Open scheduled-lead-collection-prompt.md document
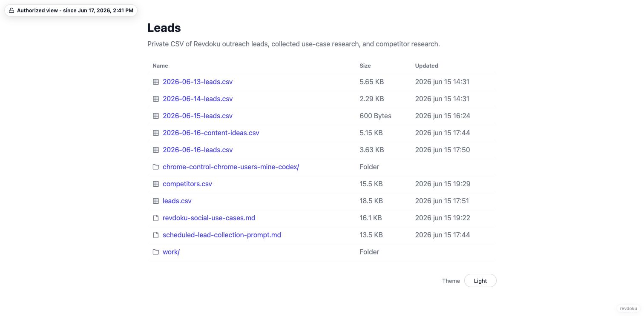This screenshot has width=644, height=316. [x=222, y=235]
